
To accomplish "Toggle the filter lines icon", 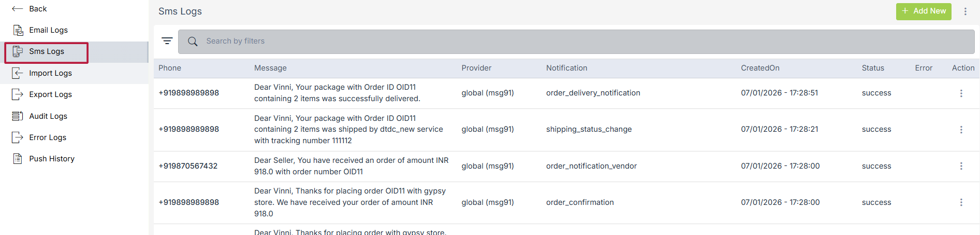I will [167, 41].
